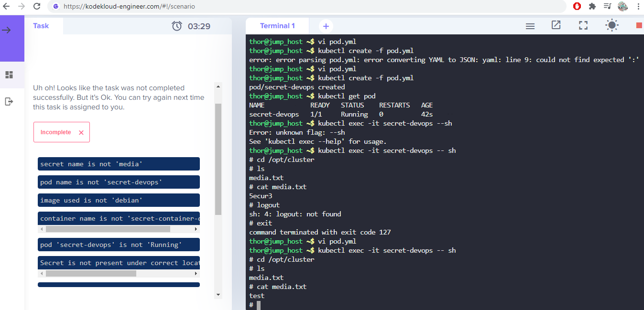Viewport: 644px width, 310px height.
Task: Click the alarm clock timer icon
Action: [177, 26]
